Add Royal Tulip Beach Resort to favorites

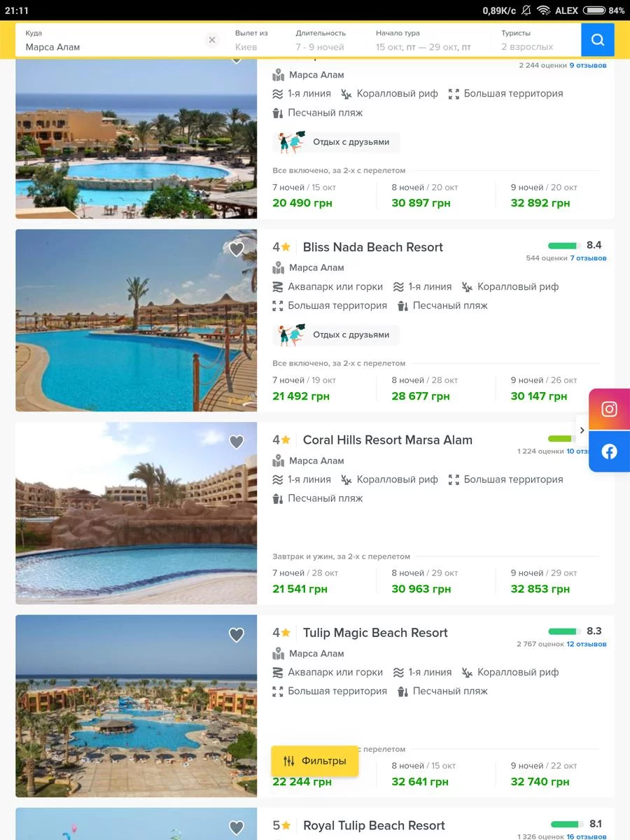237,827
